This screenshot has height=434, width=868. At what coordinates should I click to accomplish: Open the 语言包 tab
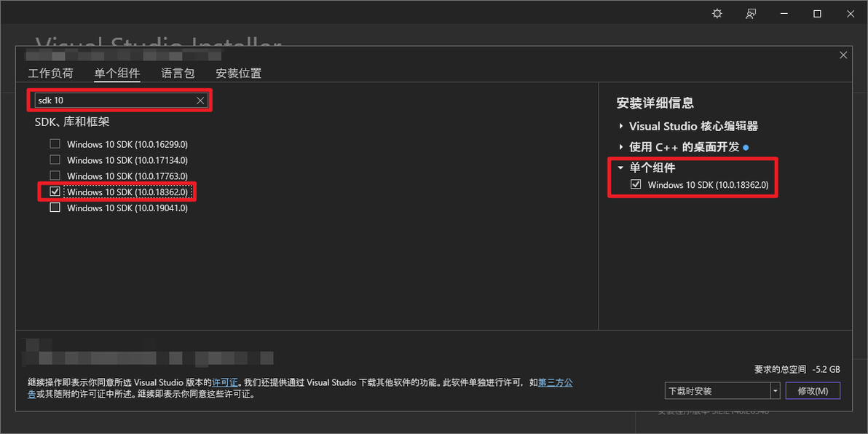(178, 73)
